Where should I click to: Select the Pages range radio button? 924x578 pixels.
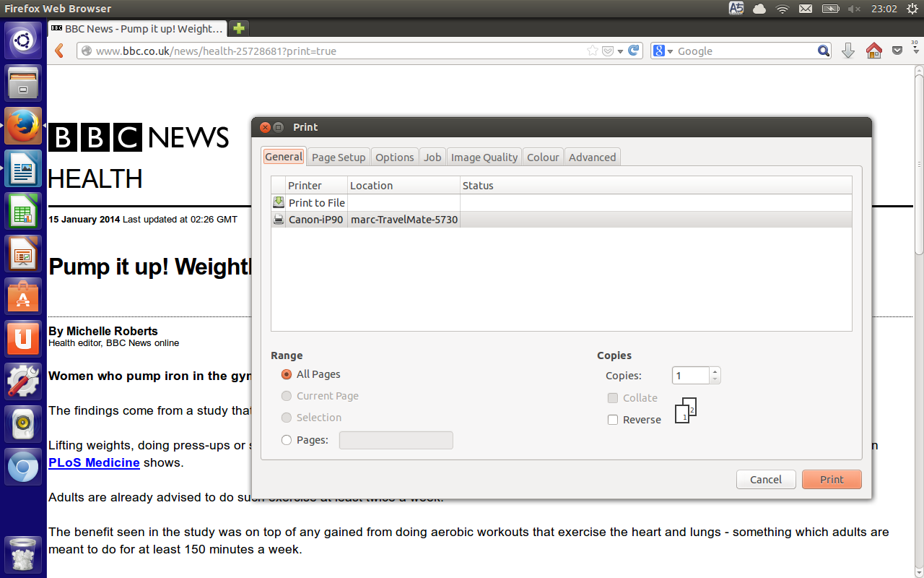(287, 439)
